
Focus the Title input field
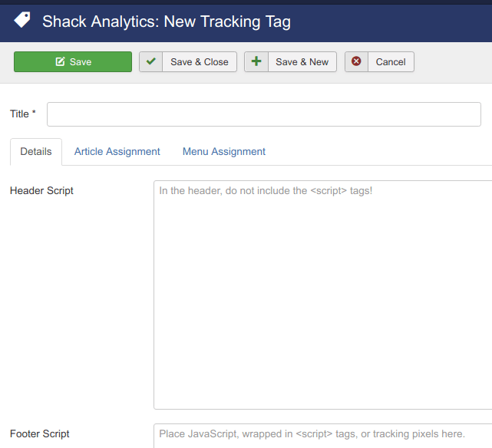(x=263, y=114)
